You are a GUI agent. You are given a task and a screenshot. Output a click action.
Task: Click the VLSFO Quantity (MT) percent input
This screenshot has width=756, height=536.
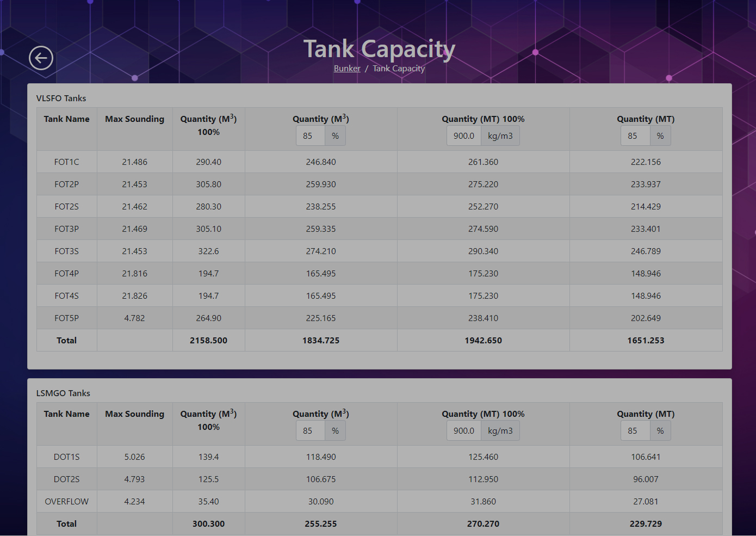pos(635,136)
